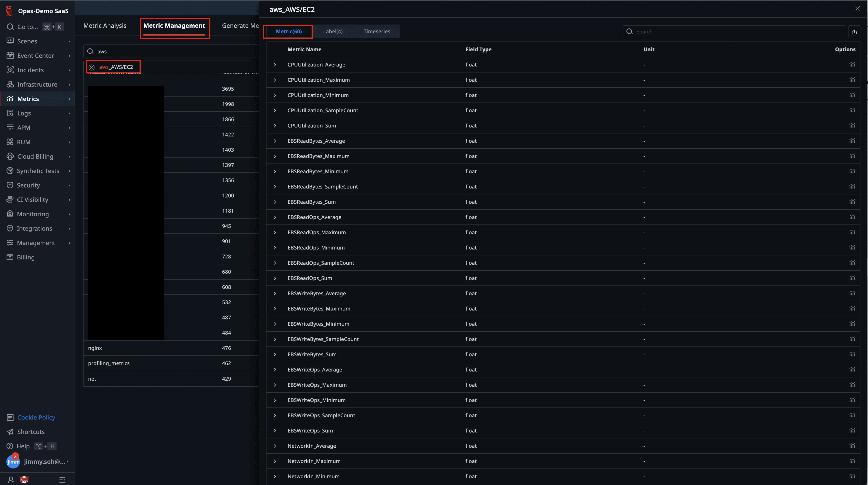
Task: Click the Synthetic Tests sidebar item
Action: [38, 171]
